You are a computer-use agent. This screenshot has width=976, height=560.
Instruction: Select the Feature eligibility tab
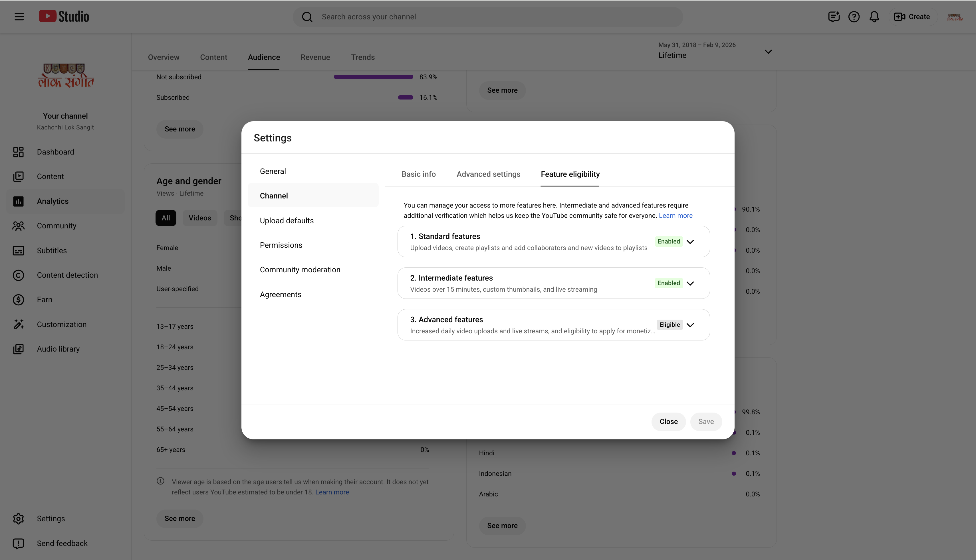[x=570, y=174]
